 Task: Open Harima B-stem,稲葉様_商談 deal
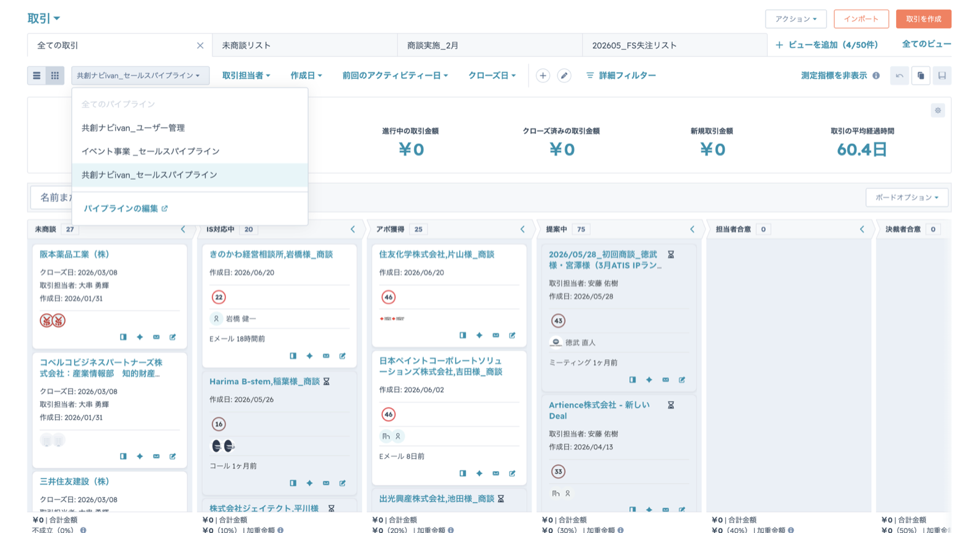pos(265,382)
